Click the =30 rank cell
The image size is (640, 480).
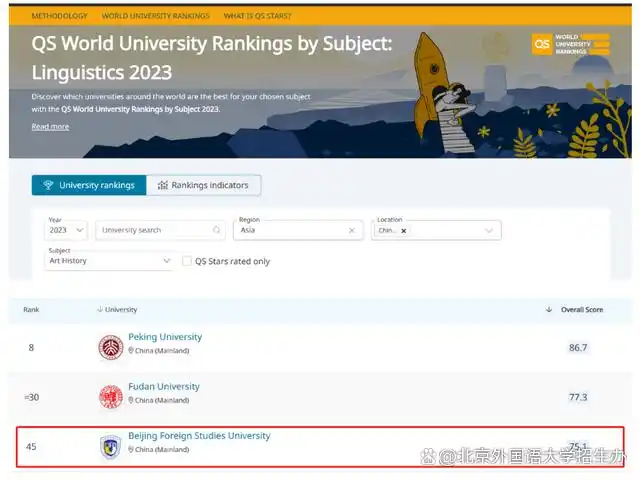tap(31, 397)
